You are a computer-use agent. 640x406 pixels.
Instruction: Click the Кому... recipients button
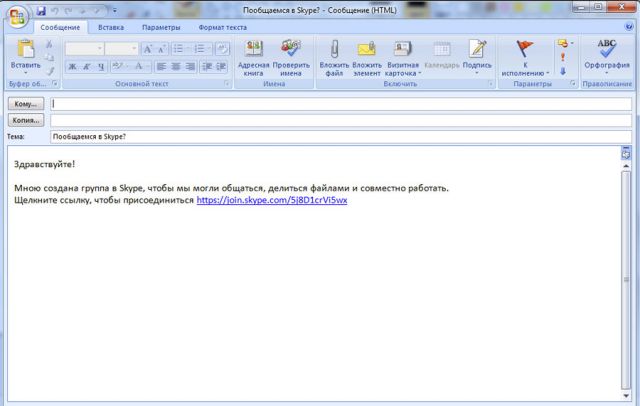pyautogui.click(x=26, y=104)
